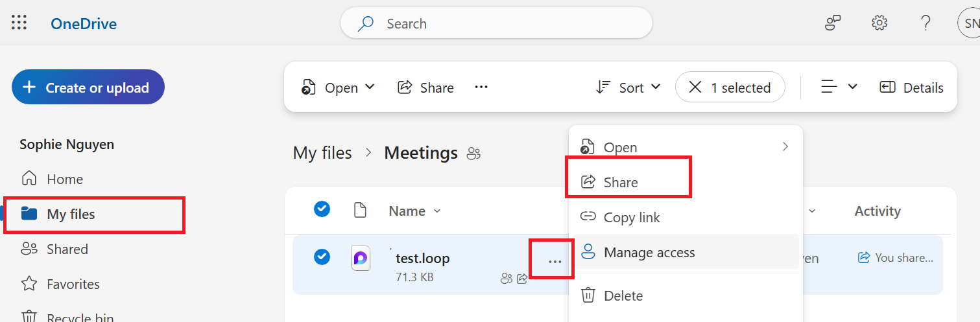
Task: Click the OneDrive title link
Action: tap(84, 24)
